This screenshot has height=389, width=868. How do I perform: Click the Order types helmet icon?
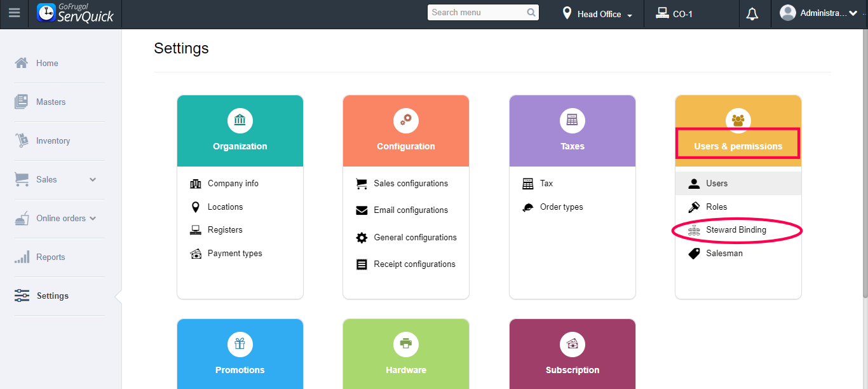point(528,207)
